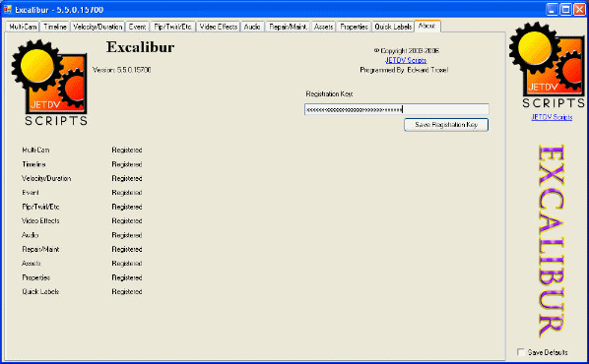Screen dimensions: 589x364
Task: Switch to the Properties tab
Action: coord(354,27)
